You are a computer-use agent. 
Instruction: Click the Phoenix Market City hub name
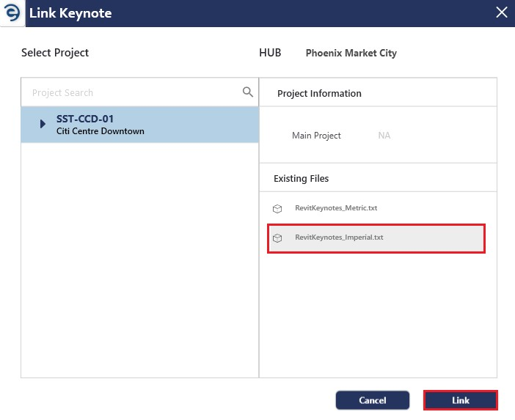click(351, 54)
